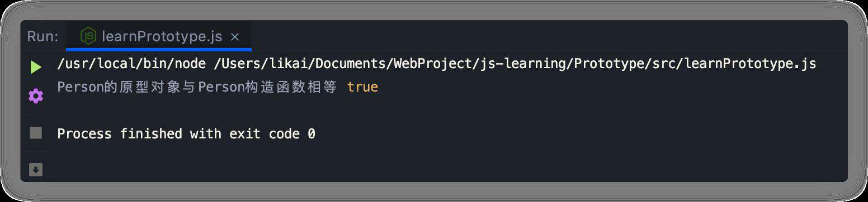Click the orange true value in the output
This screenshot has width=868, height=202.
[362, 87]
